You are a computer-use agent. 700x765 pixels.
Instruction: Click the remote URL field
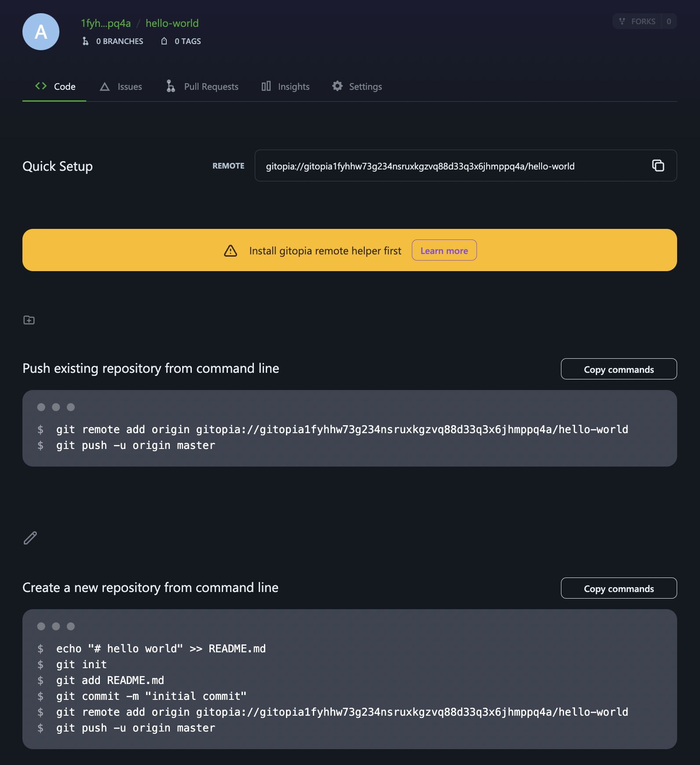[465, 166]
